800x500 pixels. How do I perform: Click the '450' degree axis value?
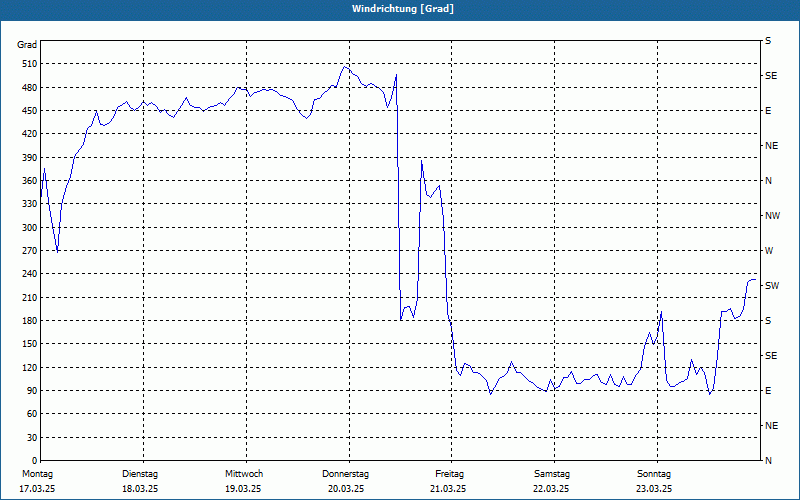click(x=30, y=111)
